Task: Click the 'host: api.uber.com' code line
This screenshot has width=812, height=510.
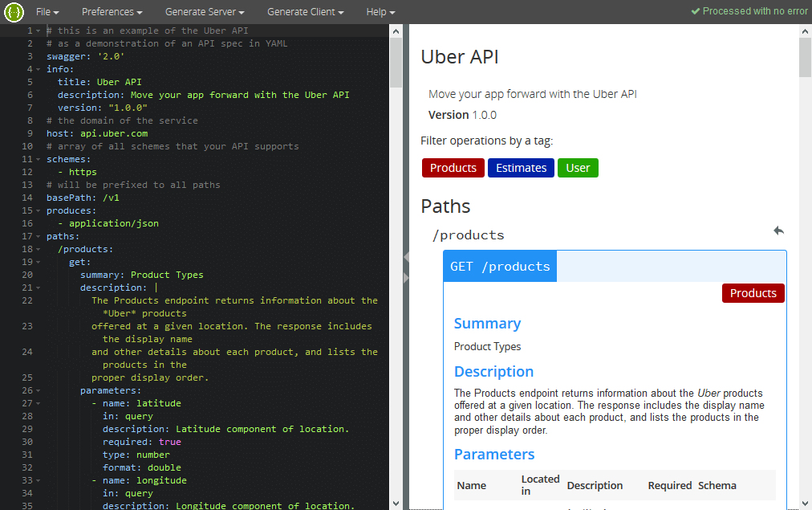Action: click(x=97, y=133)
